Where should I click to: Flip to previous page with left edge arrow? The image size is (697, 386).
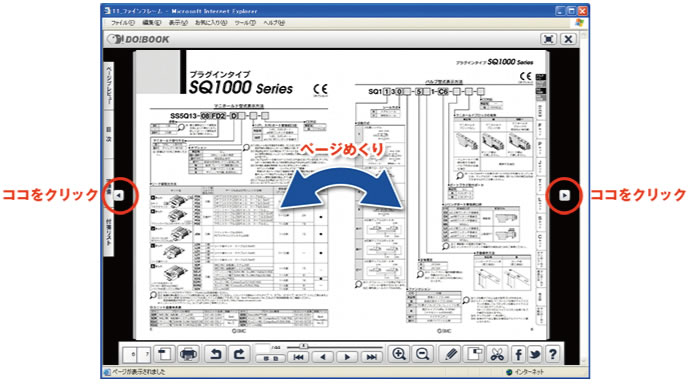[x=119, y=195]
